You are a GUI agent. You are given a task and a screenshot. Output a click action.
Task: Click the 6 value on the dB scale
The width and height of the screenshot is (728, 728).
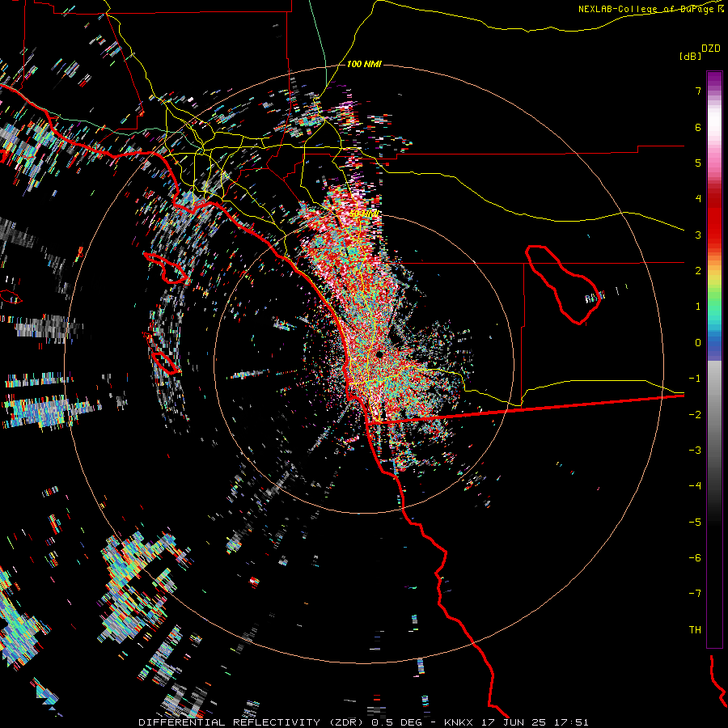click(698, 127)
